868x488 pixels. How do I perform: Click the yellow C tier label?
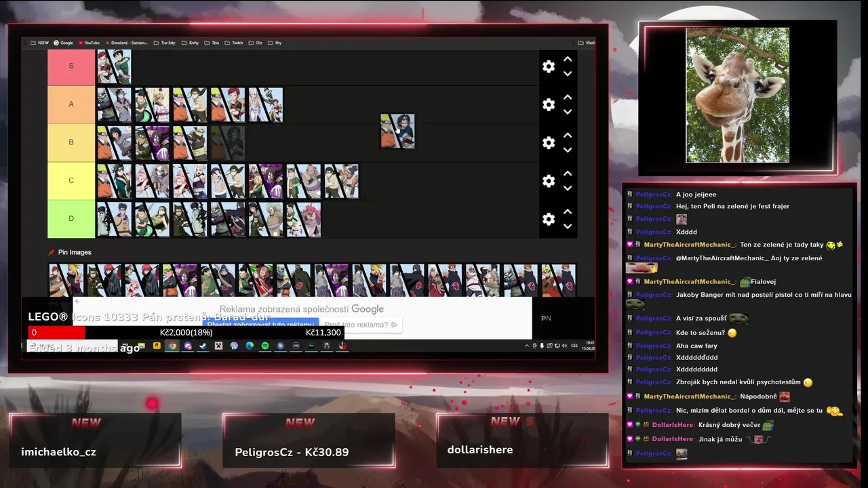[x=71, y=180]
